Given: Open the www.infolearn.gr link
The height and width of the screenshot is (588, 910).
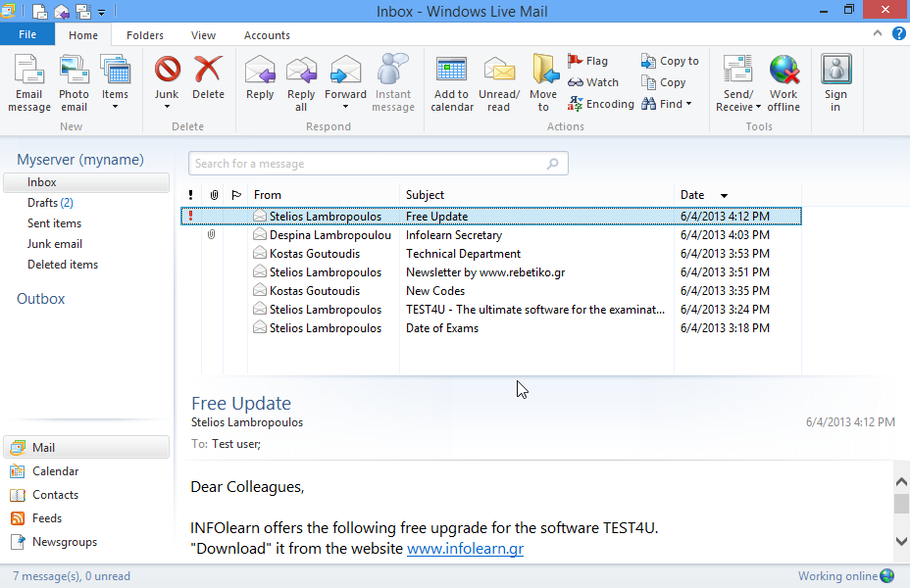Looking at the screenshot, I should point(466,548).
